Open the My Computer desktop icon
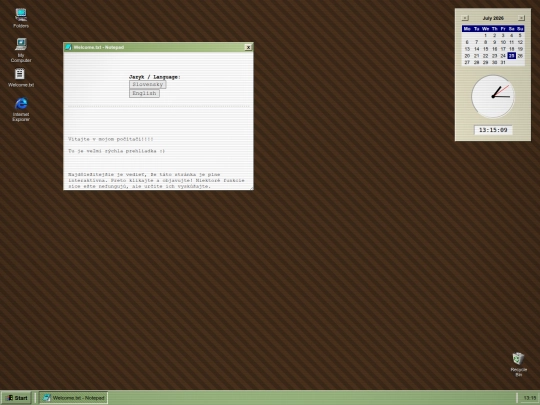The image size is (540, 405). click(21, 50)
